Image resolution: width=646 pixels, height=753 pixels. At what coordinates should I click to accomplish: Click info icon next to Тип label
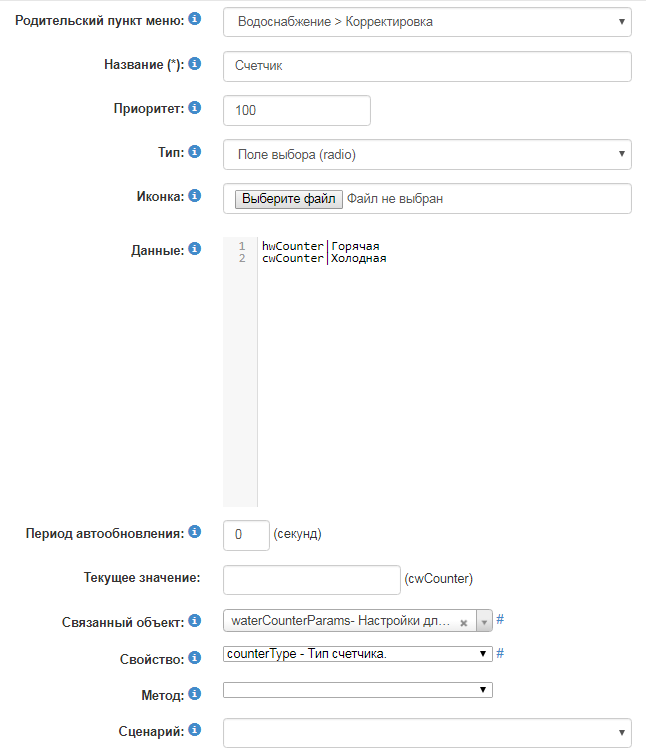click(x=195, y=152)
